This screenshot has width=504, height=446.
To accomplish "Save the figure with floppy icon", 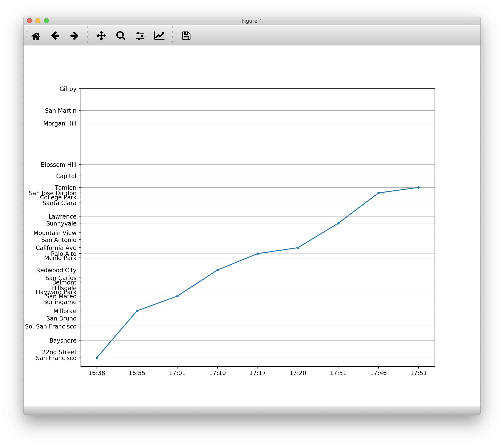I will coord(186,36).
